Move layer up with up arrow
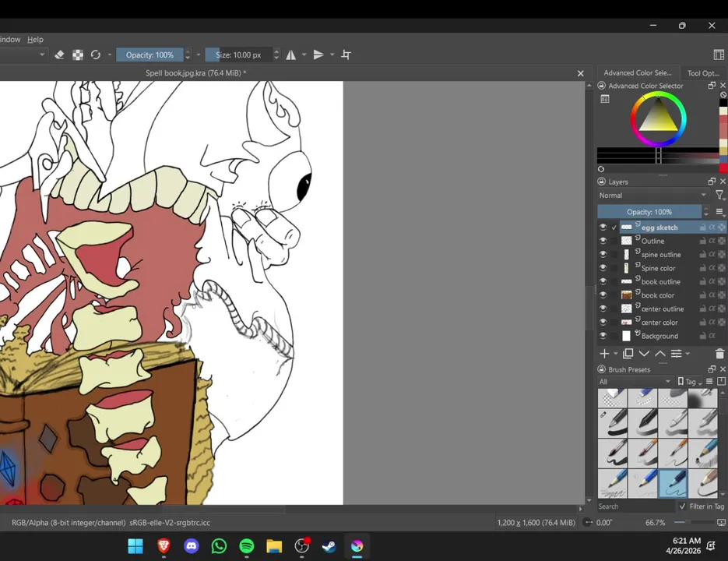This screenshot has width=728, height=561. tap(659, 354)
